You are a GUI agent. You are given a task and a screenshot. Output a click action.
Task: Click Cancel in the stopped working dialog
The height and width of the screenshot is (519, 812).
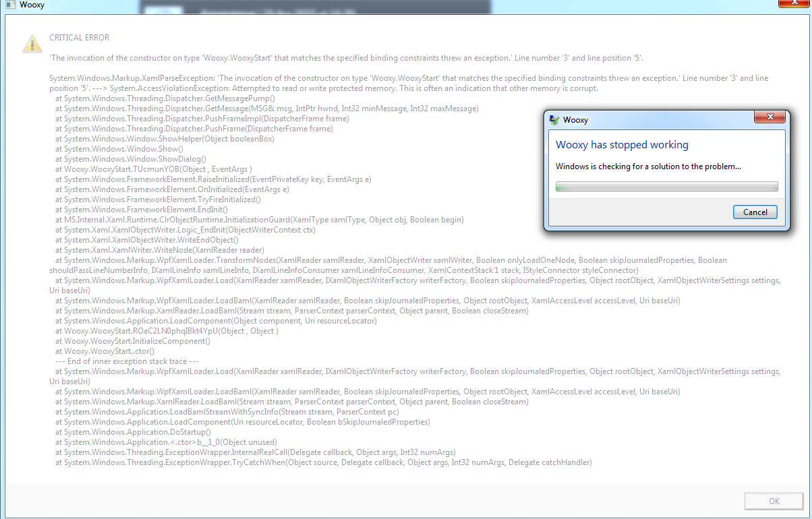point(755,212)
